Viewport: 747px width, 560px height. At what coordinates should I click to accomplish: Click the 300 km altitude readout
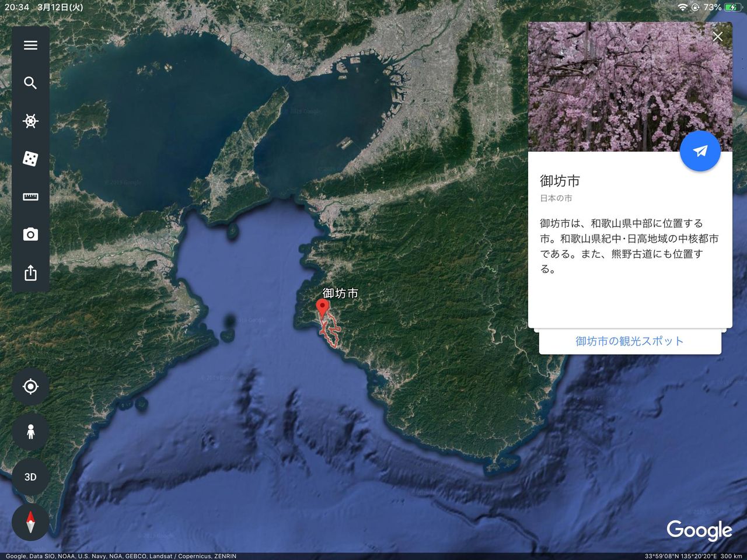pyautogui.click(x=731, y=556)
